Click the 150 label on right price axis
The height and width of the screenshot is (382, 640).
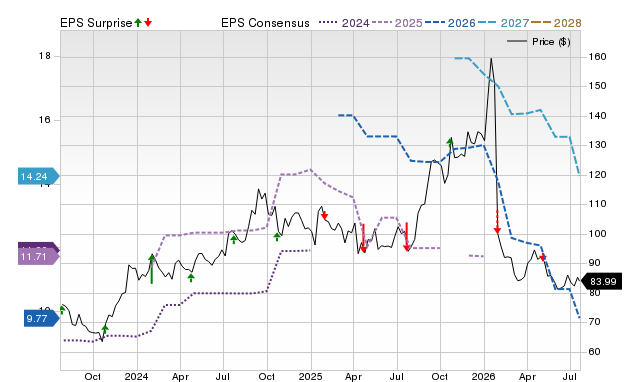pos(598,86)
